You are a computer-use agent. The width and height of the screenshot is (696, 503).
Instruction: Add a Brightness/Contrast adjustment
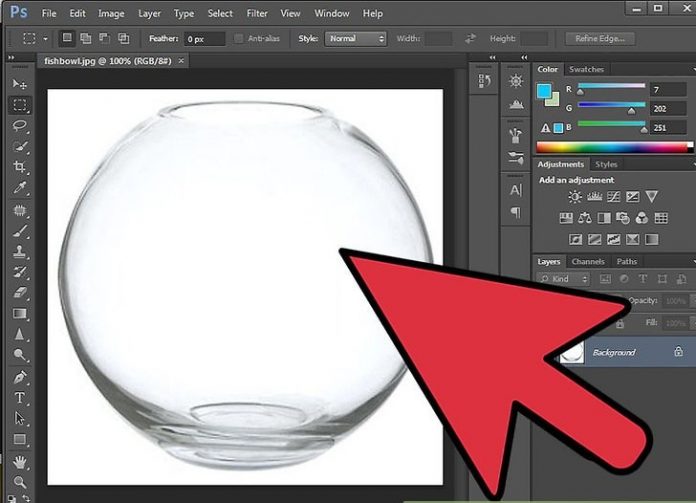[x=575, y=197]
